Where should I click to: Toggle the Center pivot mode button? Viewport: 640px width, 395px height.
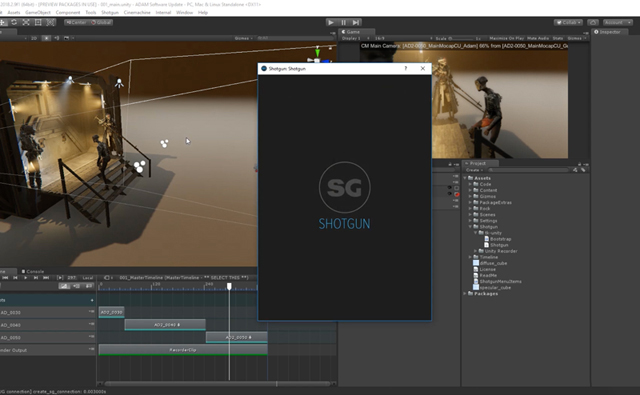pyautogui.click(x=77, y=22)
